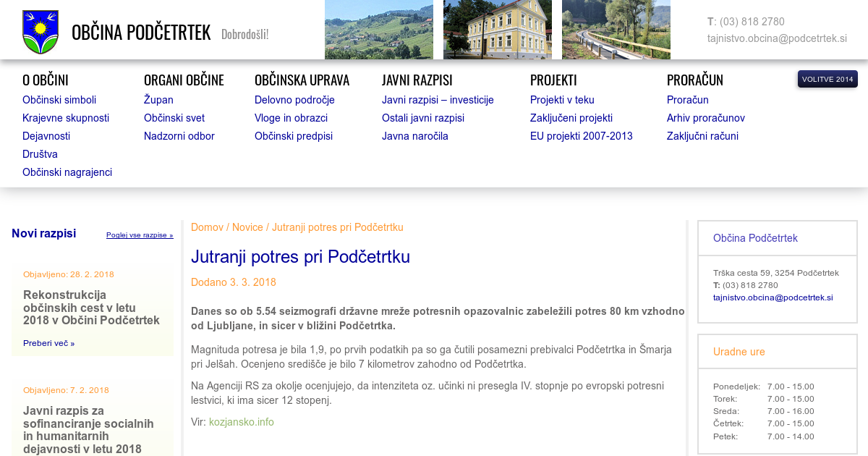
Task: Go to Domov in breadcrumb
Action: pos(207,227)
